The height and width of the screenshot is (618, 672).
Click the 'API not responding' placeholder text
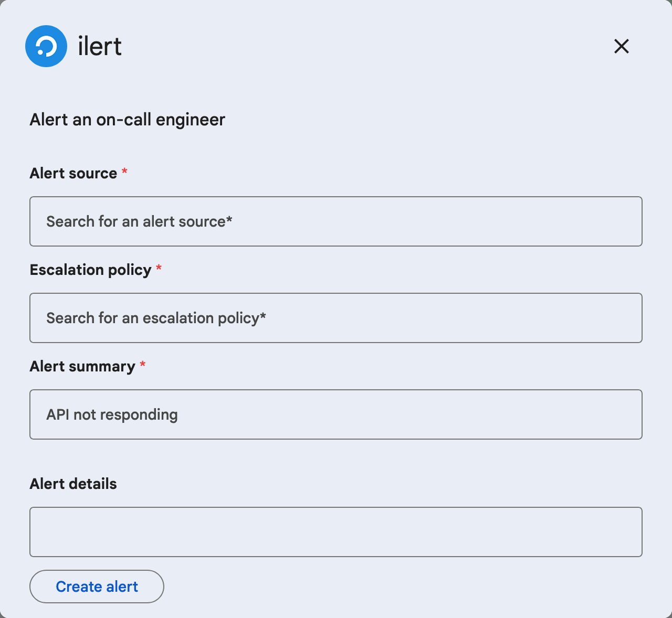pyautogui.click(x=112, y=414)
